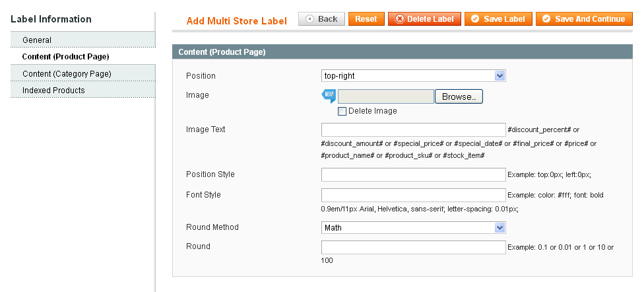Select Content (Product Page) tab

pyautogui.click(x=65, y=57)
